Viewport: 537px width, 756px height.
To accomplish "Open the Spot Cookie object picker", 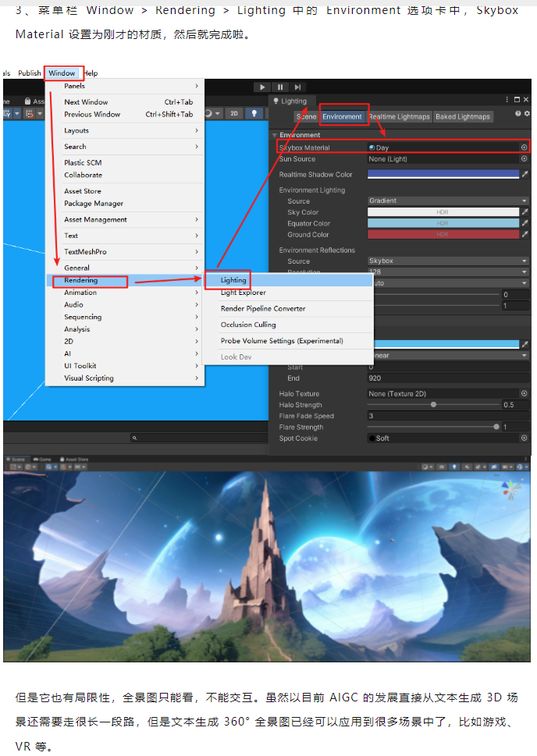I will coord(524,438).
